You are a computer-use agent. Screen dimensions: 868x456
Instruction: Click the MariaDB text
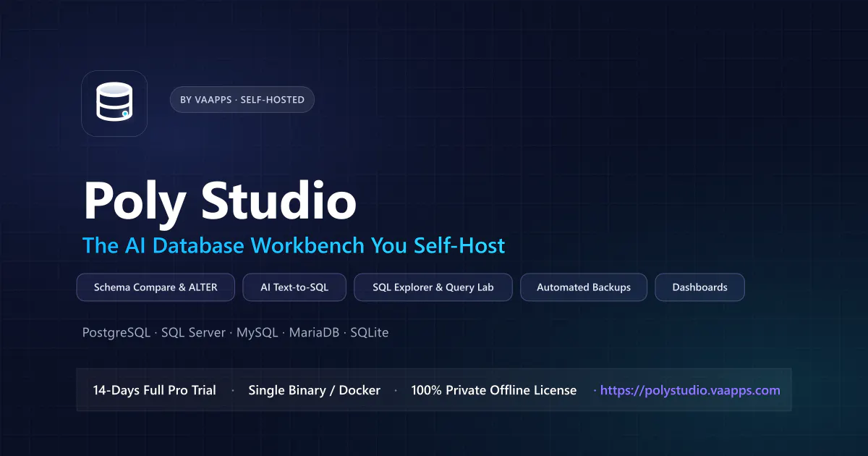point(314,333)
